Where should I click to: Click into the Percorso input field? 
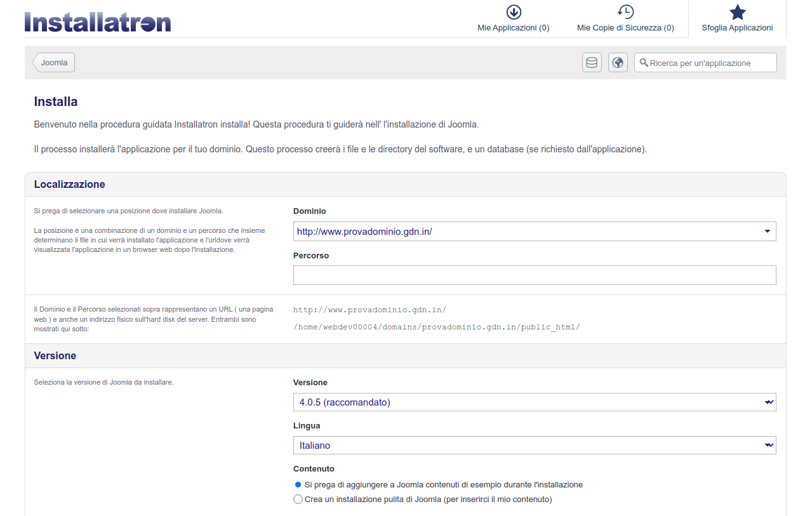(x=535, y=275)
